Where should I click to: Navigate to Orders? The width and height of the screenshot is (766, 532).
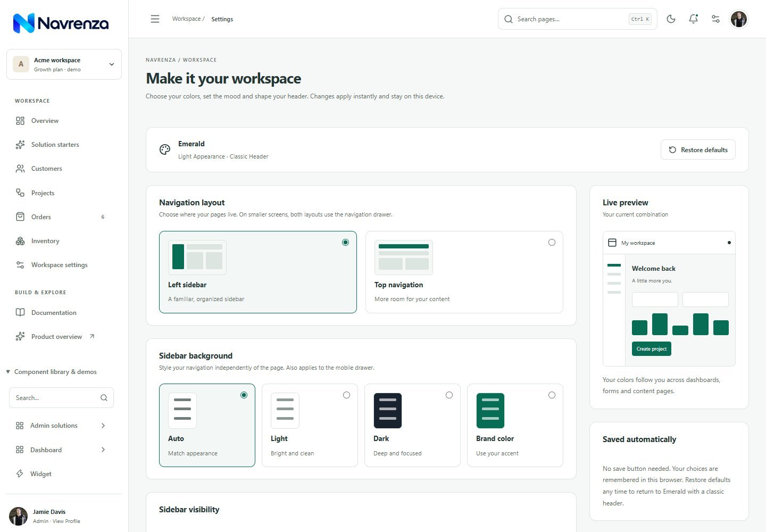[x=64, y=217]
